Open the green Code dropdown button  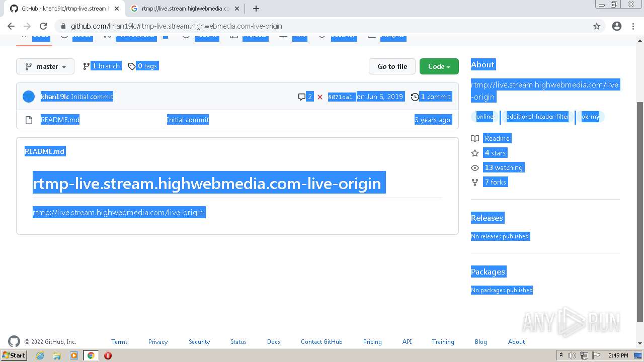pyautogui.click(x=439, y=66)
